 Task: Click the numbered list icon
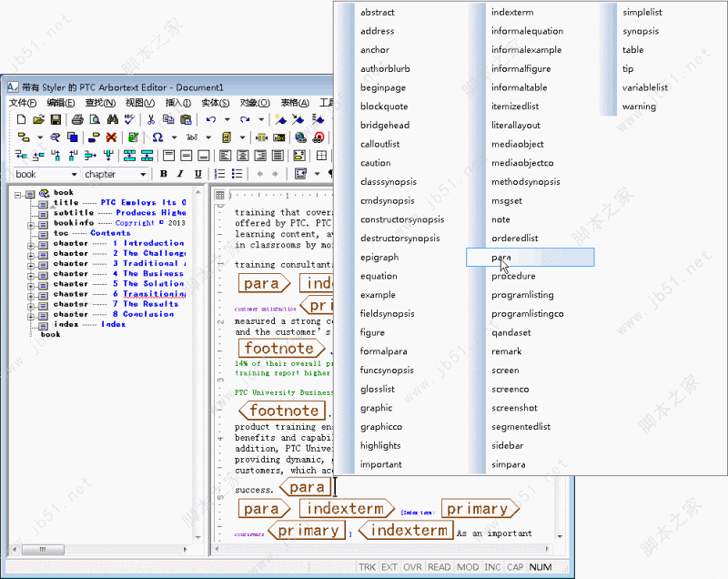tap(219, 174)
